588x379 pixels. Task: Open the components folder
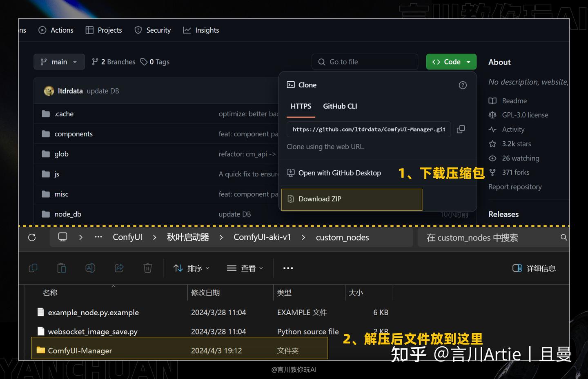click(x=73, y=134)
